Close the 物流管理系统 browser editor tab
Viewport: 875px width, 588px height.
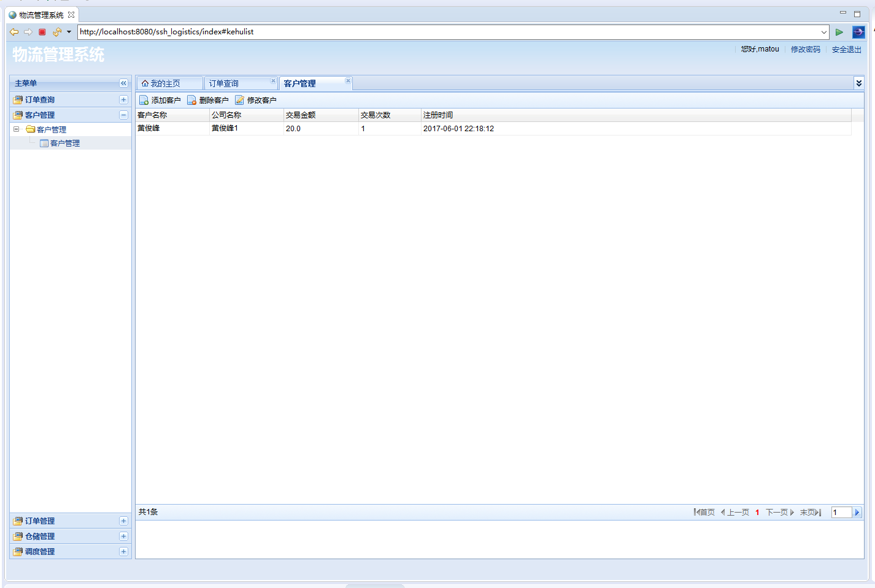click(71, 15)
